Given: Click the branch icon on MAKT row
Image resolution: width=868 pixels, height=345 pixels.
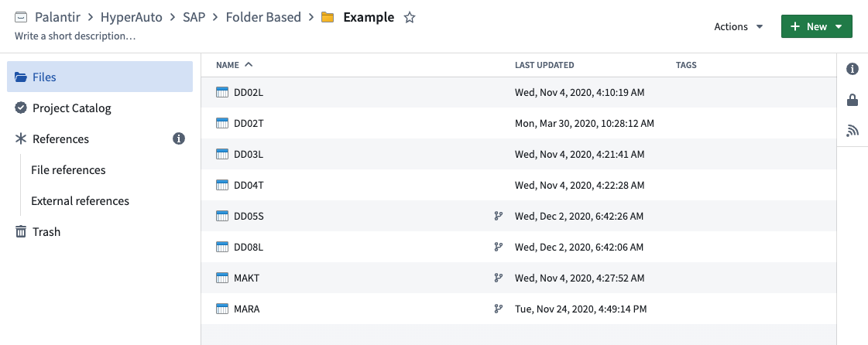Looking at the screenshot, I should (498, 278).
